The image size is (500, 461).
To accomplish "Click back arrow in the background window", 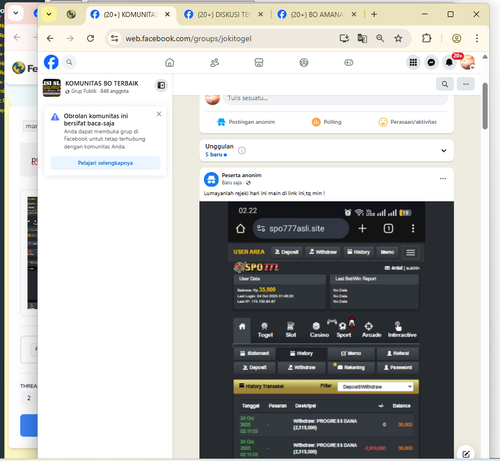I will pos(17,38).
